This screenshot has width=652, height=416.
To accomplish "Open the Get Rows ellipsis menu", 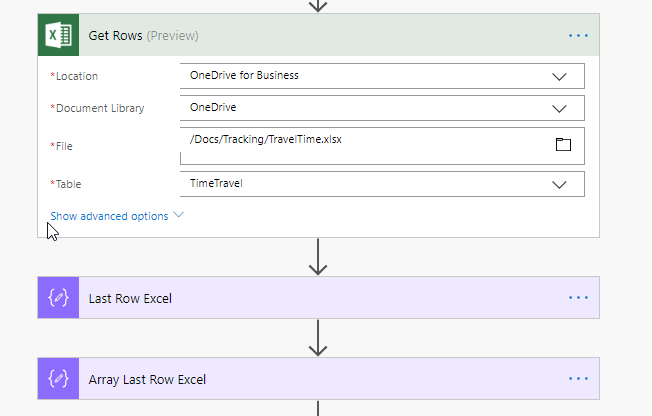I will pyautogui.click(x=578, y=35).
